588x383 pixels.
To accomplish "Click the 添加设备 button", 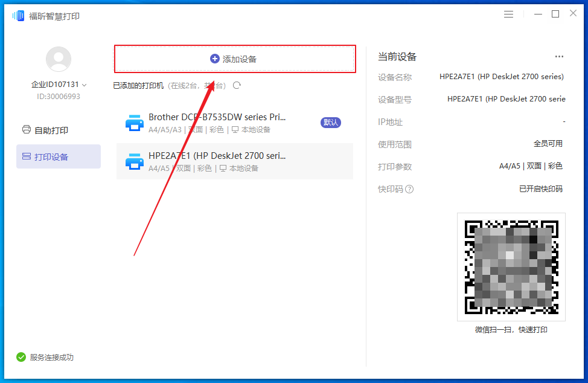I will tap(234, 58).
